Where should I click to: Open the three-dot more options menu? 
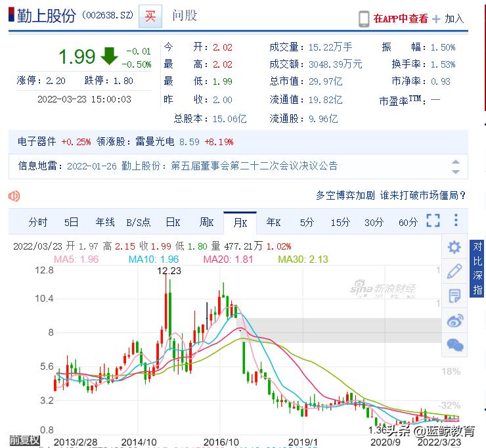pos(456,220)
